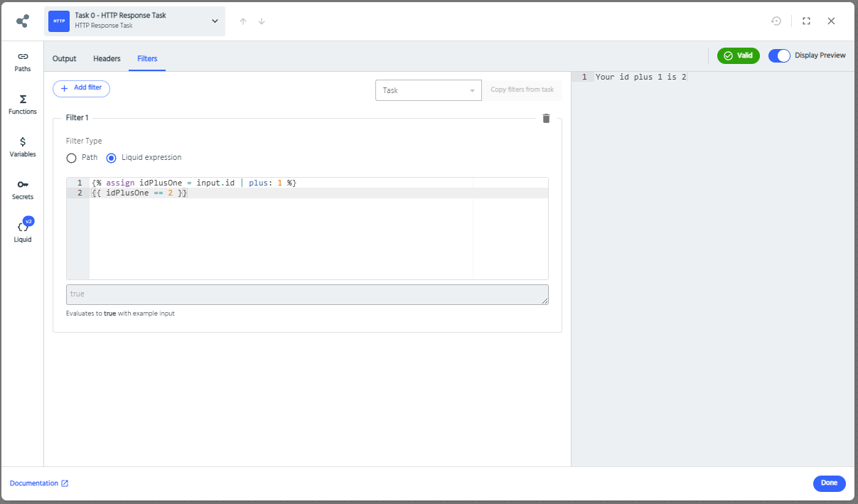Click the Done button
Screen dimensions: 858x504
click(x=829, y=483)
